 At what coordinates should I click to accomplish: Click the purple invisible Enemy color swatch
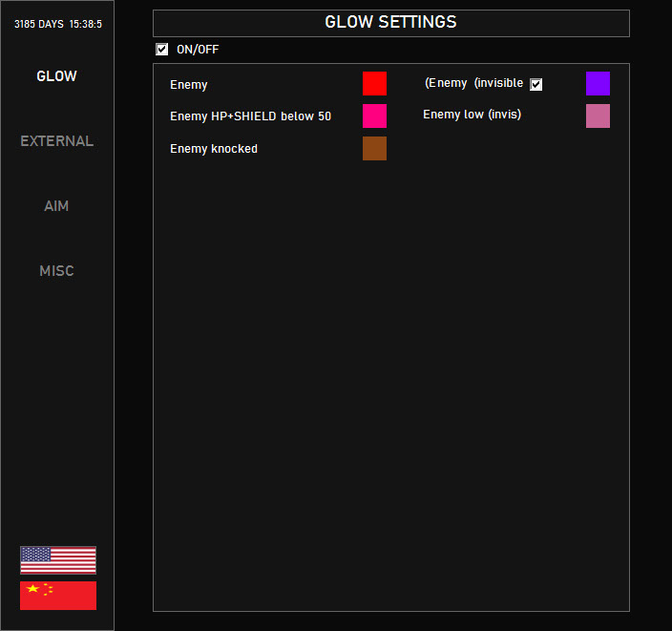tap(598, 84)
